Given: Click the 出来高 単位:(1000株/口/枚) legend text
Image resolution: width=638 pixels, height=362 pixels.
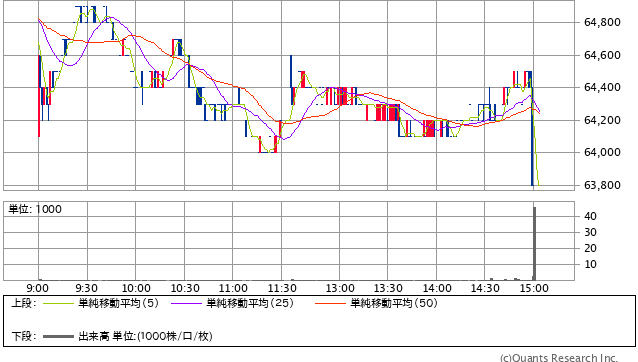Looking at the screenshot, I should point(145,336).
